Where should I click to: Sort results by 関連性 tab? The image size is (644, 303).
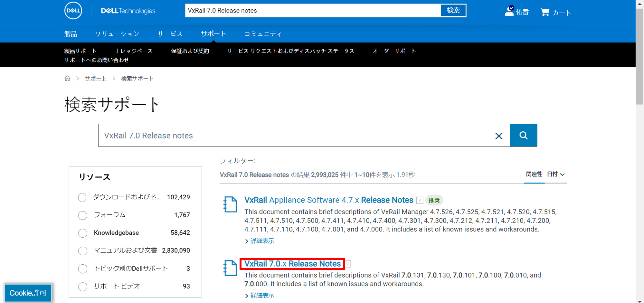[534, 174]
